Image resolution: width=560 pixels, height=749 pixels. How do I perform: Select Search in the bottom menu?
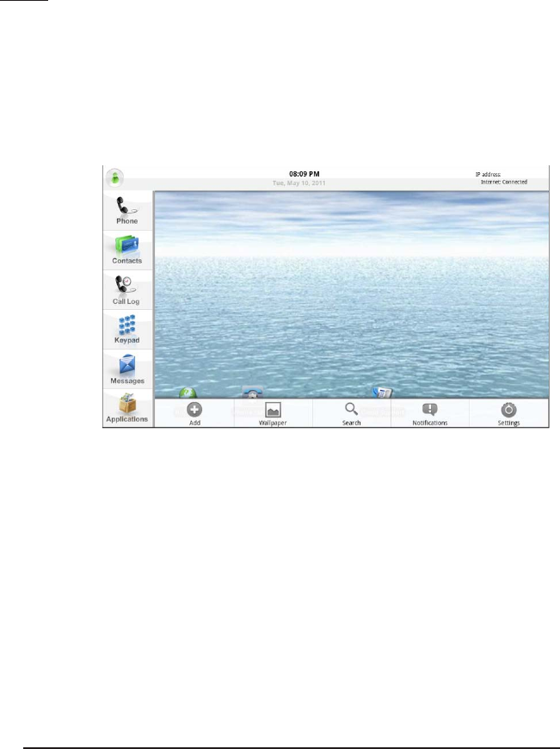pyautogui.click(x=351, y=413)
